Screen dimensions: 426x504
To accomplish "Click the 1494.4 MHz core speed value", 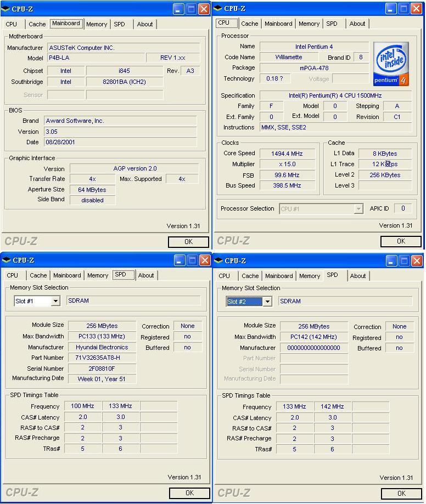I will click(287, 154).
